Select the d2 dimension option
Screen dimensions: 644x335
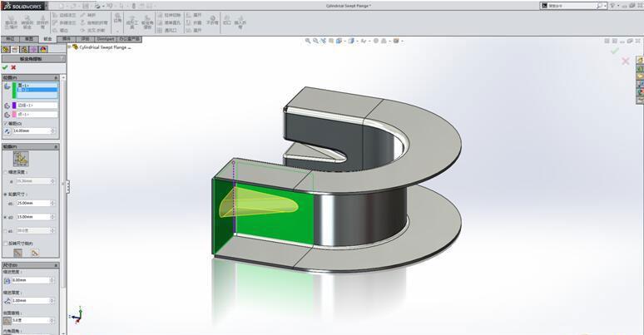tap(5, 217)
